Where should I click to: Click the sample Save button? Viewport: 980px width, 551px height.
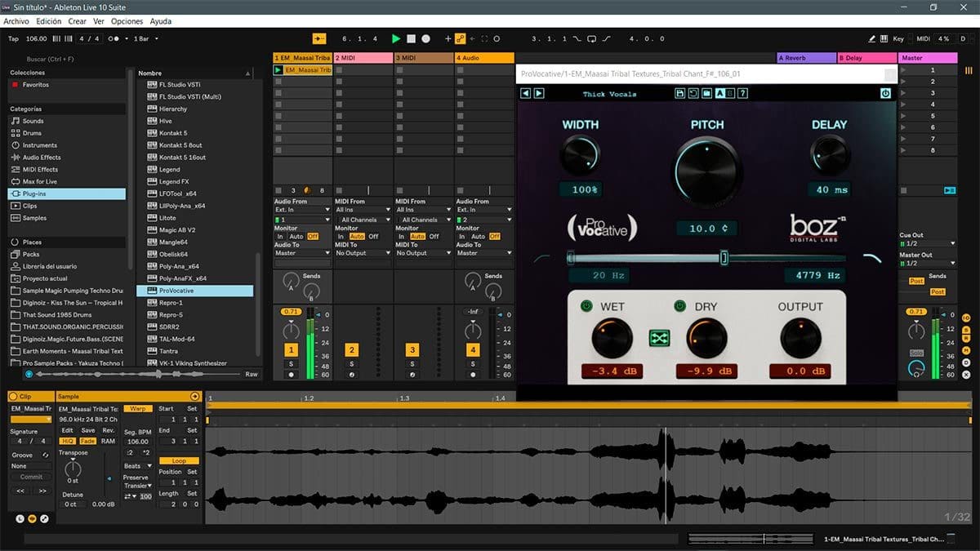pyautogui.click(x=87, y=430)
